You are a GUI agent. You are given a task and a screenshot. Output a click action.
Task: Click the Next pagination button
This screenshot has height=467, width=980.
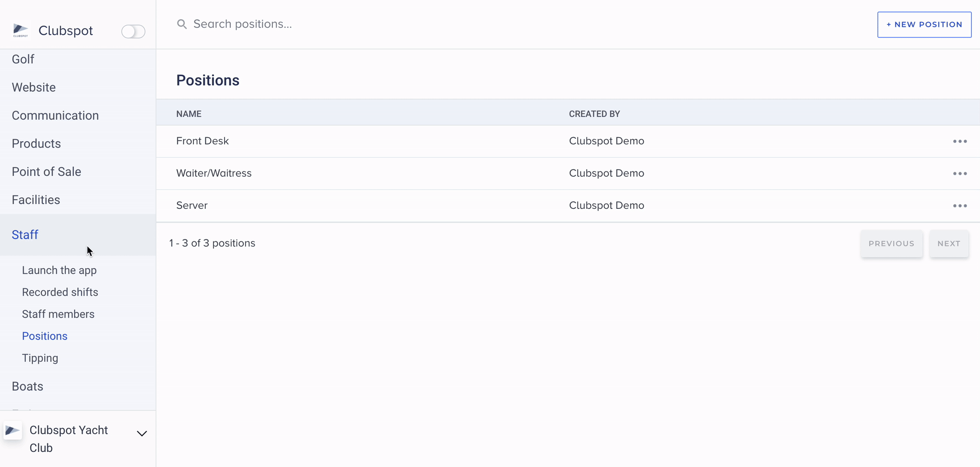click(x=948, y=244)
